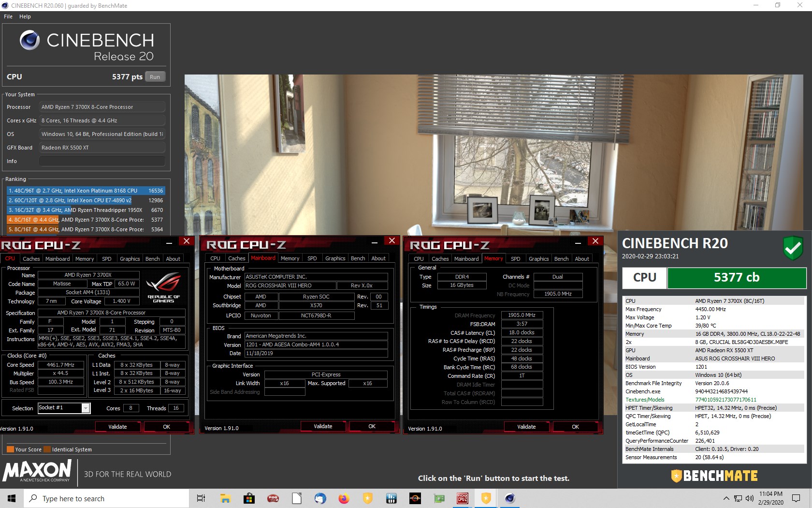
Task: Click the DRAM Frequency 1905.0 MHz value
Action: point(522,315)
